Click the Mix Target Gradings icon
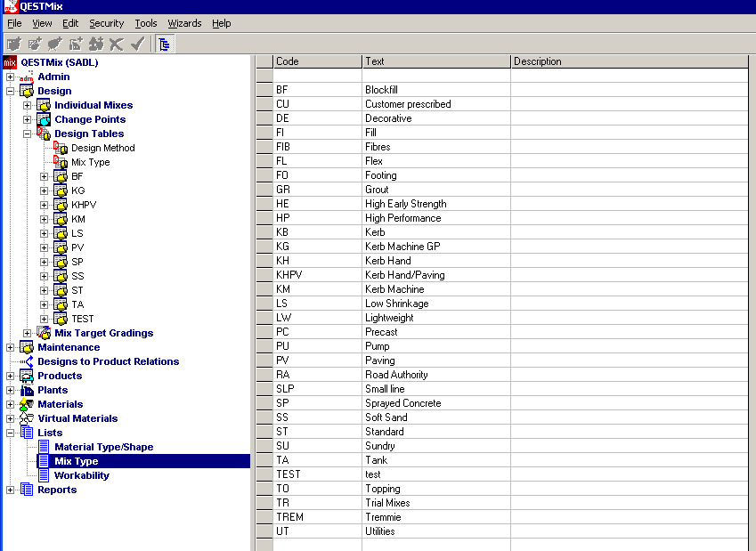Screen dimensions: 756x551 (44, 333)
